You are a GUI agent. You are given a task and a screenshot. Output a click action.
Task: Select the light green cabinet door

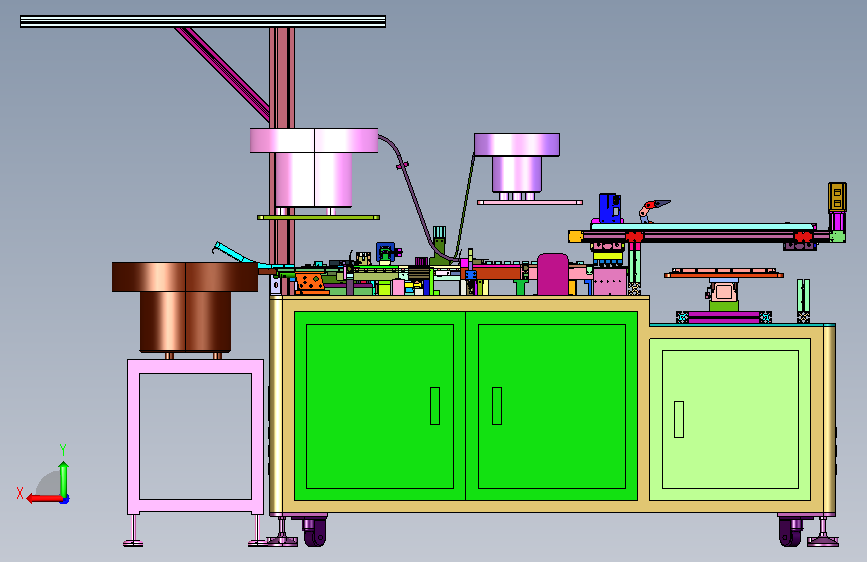point(730,419)
